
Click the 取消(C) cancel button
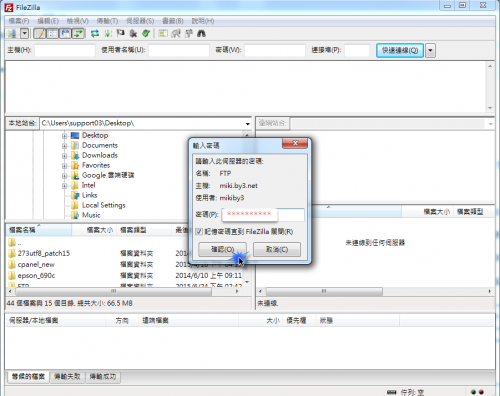277,249
